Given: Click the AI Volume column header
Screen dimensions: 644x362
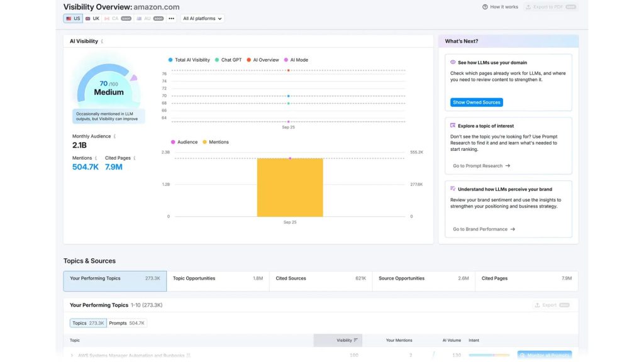Looking at the screenshot, I should click(452, 340).
